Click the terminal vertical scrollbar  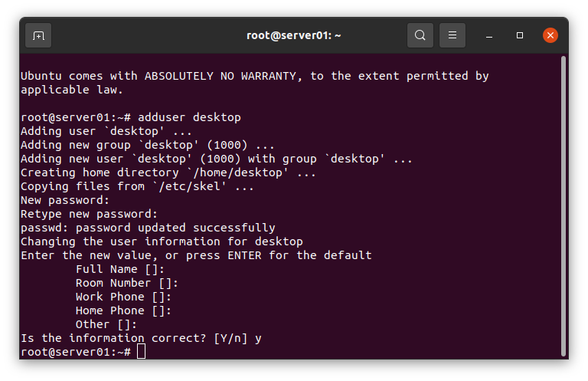[x=563, y=206]
